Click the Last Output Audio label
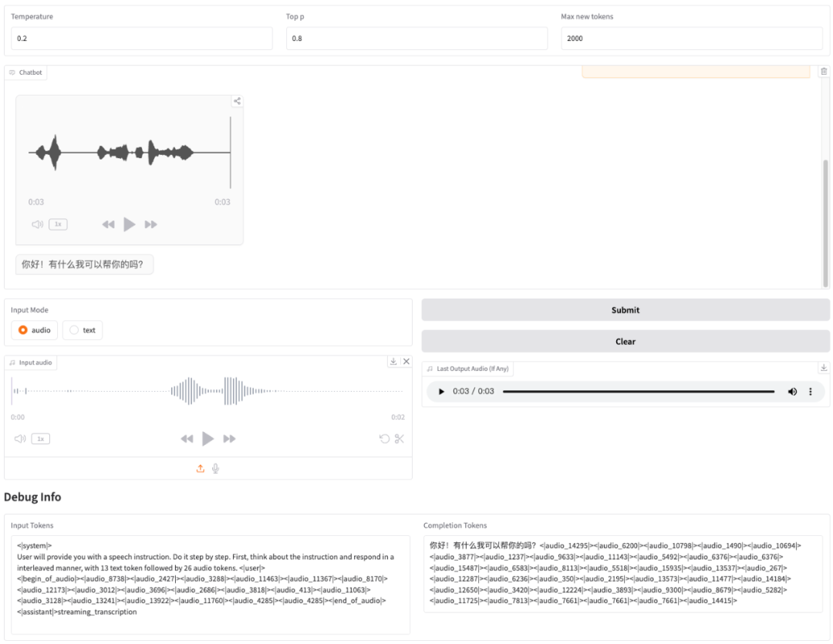 coord(468,369)
